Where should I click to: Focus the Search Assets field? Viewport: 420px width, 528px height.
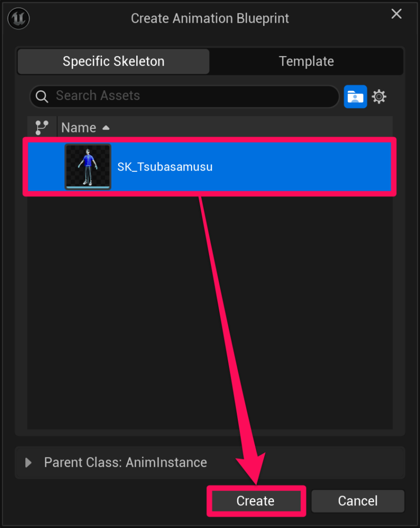pos(191,96)
